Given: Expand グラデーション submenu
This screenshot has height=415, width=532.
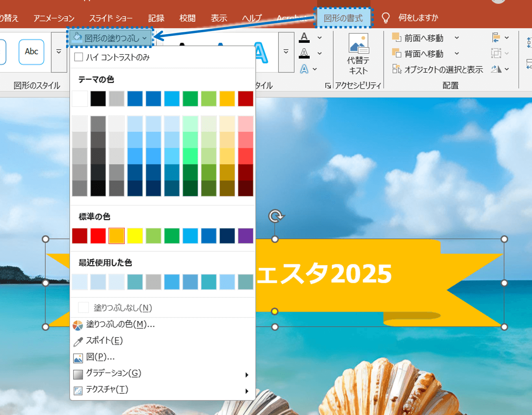Looking at the screenshot, I should tap(113, 373).
